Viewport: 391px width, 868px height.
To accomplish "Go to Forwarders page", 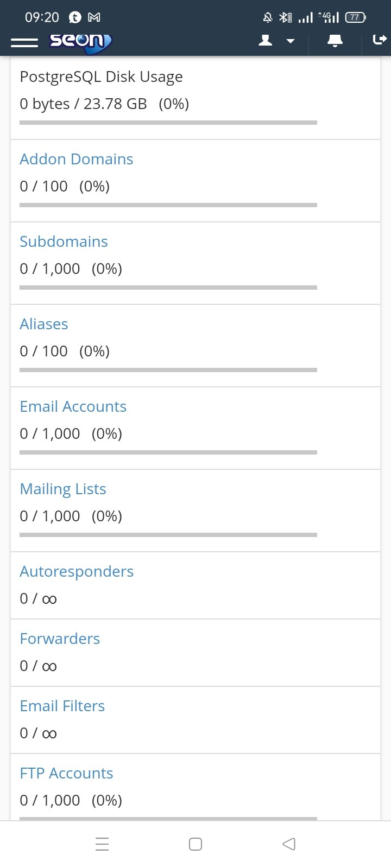I will tap(60, 639).
